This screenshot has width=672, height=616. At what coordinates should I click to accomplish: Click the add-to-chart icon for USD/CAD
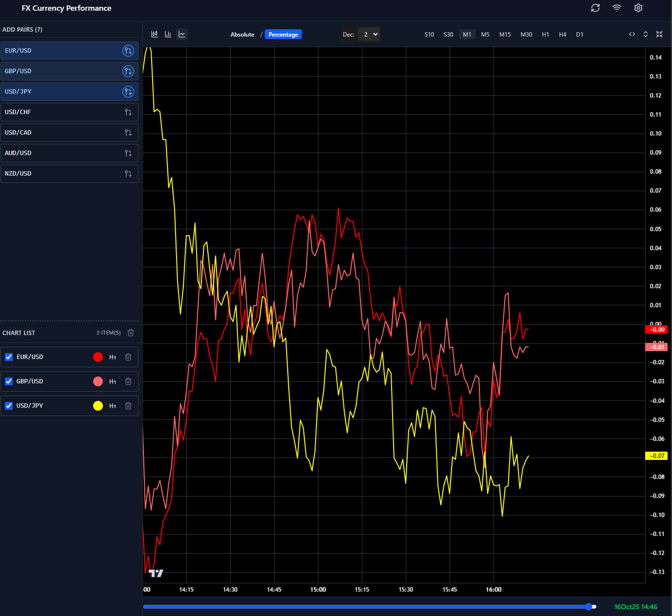(x=128, y=133)
